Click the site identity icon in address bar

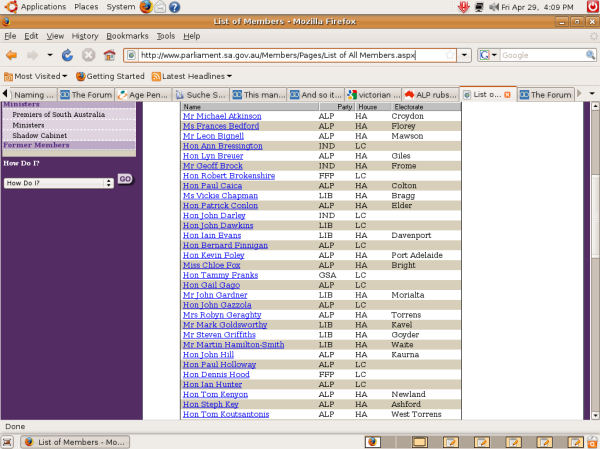click(x=131, y=55)
